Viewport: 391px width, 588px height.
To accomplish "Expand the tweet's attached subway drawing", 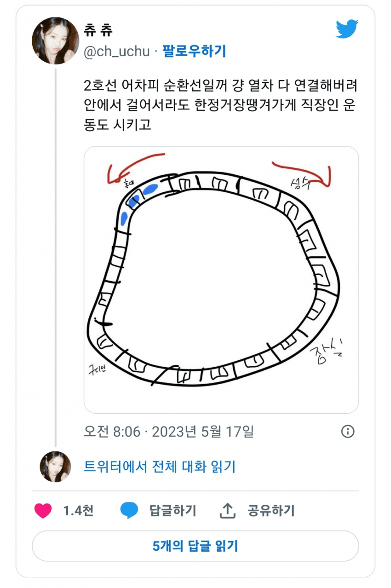I will click(x=221, y=281).
